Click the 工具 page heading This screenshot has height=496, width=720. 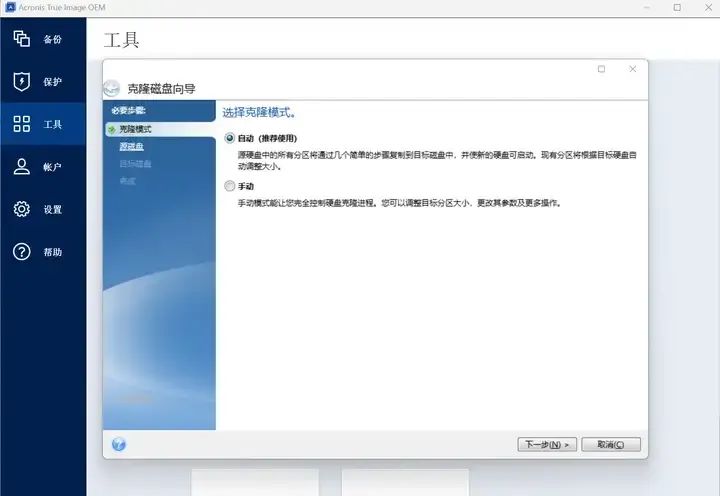[121, 40]
